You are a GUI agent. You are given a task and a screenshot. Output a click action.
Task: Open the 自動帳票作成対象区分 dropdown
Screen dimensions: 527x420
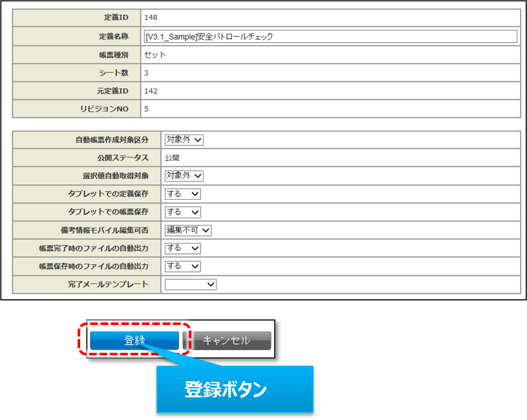[184, 140]
